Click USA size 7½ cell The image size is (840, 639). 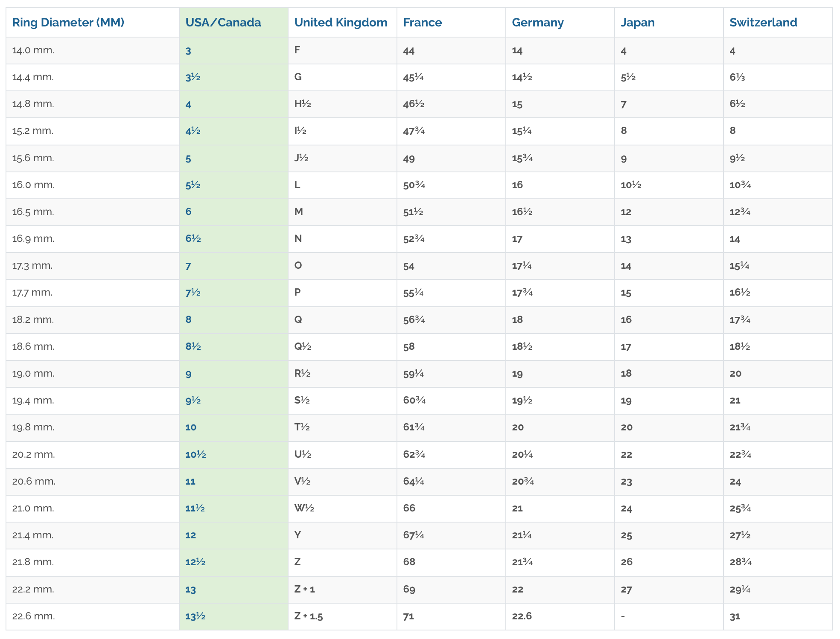tap(233, 293)
